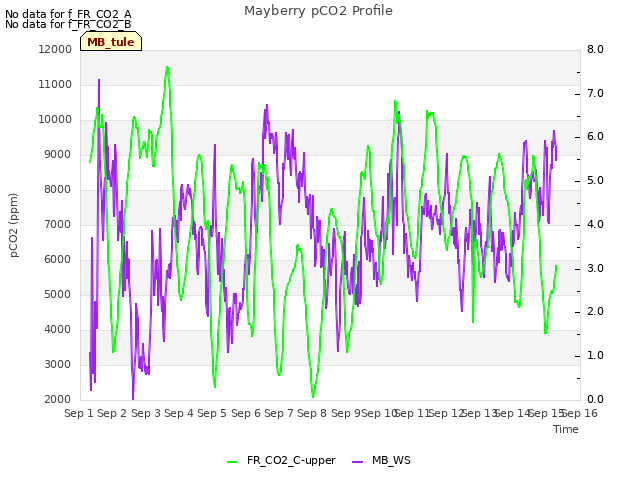Click the Sep 12 date label
Image resolution: width=640 pixels, height=480 pixels.
(x=446, y=413)
